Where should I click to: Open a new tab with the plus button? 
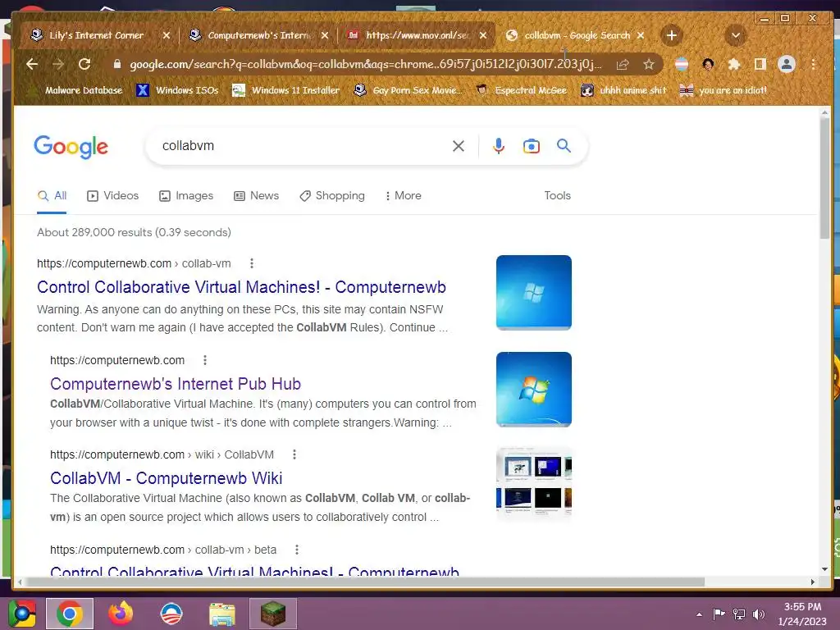click(671, 35)
